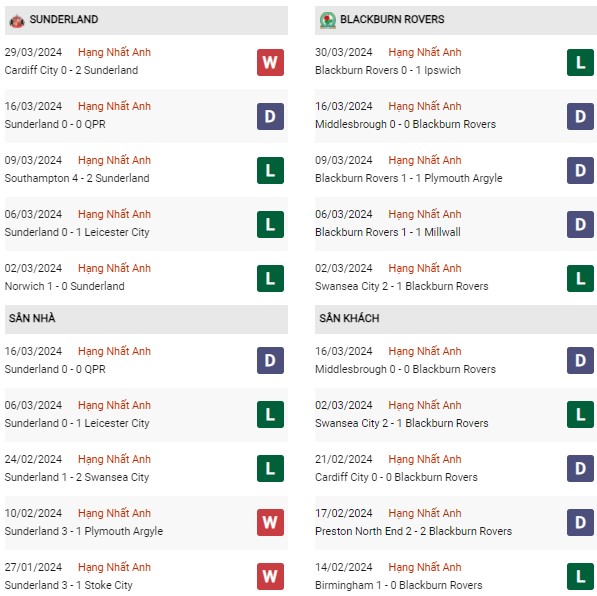Open the Blackburn Rovers 1 - 1 Plymouth Argyle match
597x596 pixels.
(409, 178)
